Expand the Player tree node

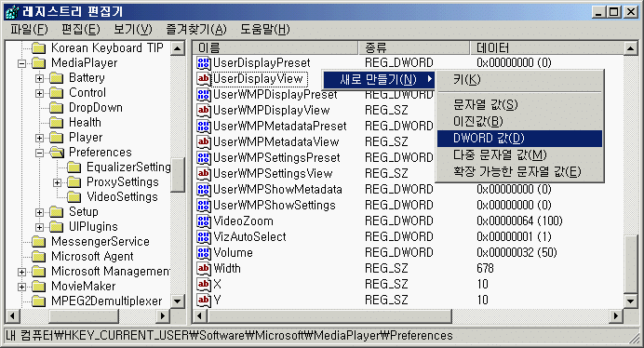click(x=39, y=138)
